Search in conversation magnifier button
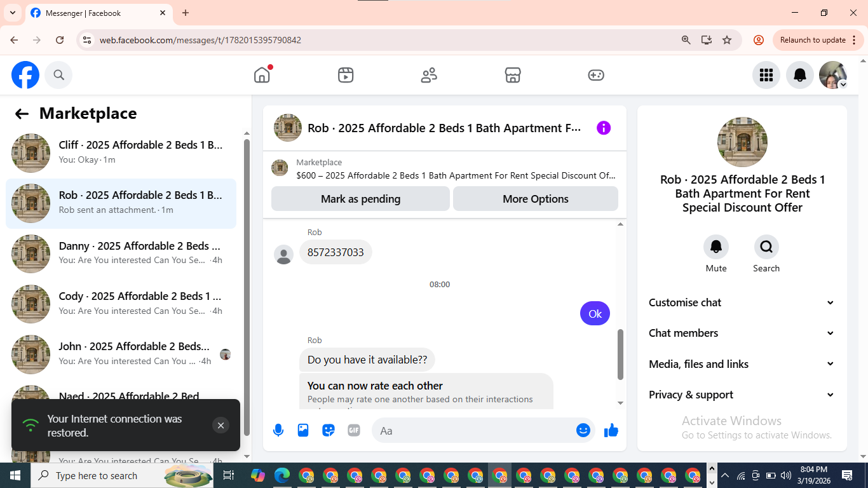 pyautogui.click(x=766, y=247)
